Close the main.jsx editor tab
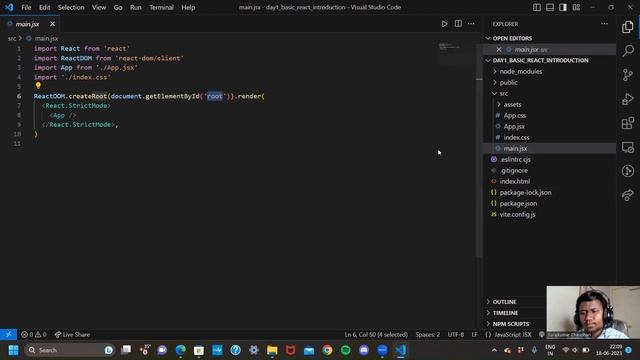 point(52,24)
